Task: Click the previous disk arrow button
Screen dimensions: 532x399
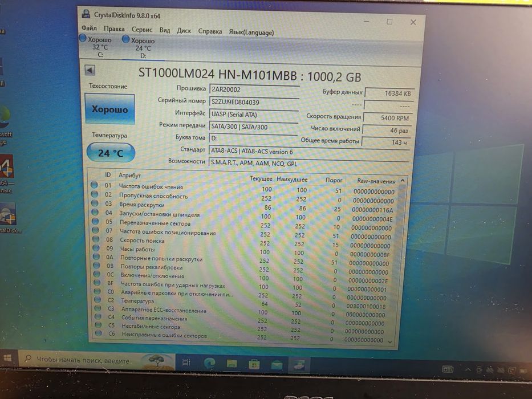Action: pyautogui.click(x=90, y=70)
